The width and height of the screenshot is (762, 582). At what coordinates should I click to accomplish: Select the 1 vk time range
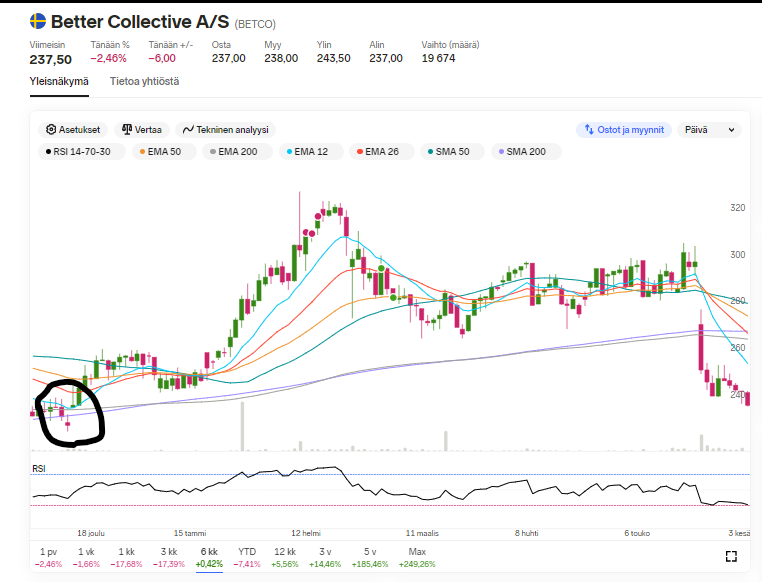click(x=86, y=557)
